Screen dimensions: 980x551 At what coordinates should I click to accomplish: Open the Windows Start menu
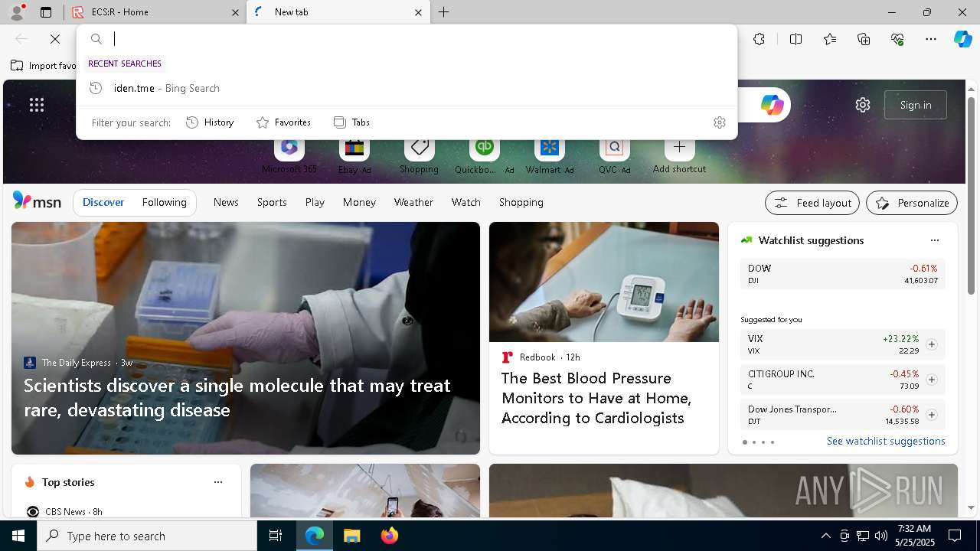[x=18, y=536]
